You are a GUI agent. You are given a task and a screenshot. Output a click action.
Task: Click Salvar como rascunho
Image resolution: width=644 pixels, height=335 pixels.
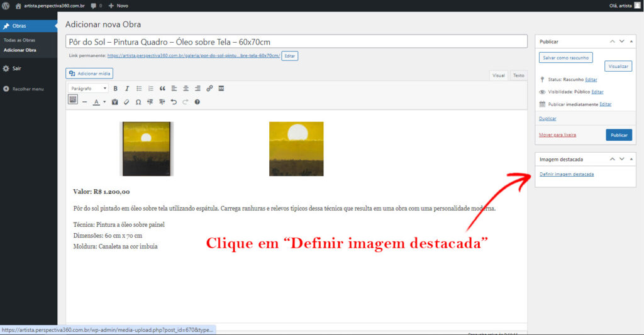click(565, 57)
